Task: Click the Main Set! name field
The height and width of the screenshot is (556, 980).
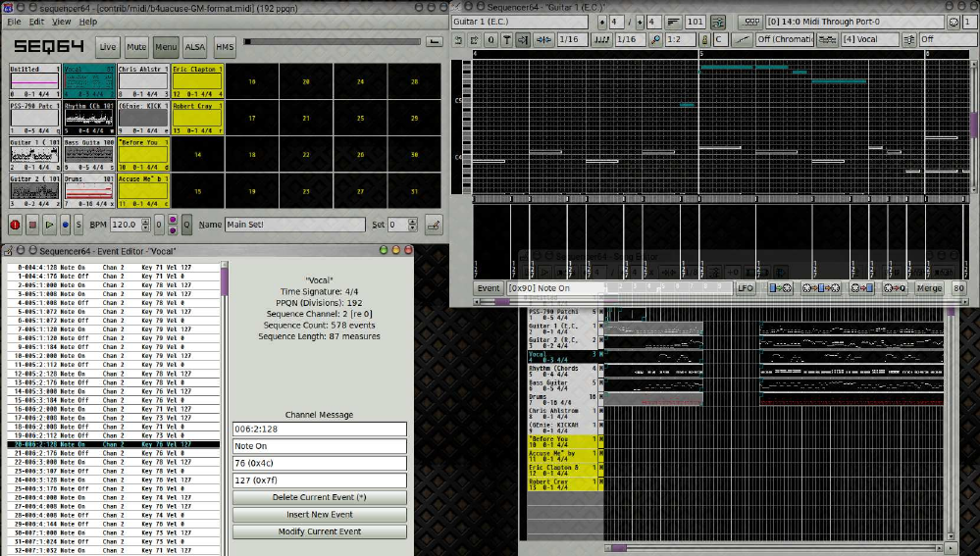Action: pyautogui.click(x=294, y=225)
